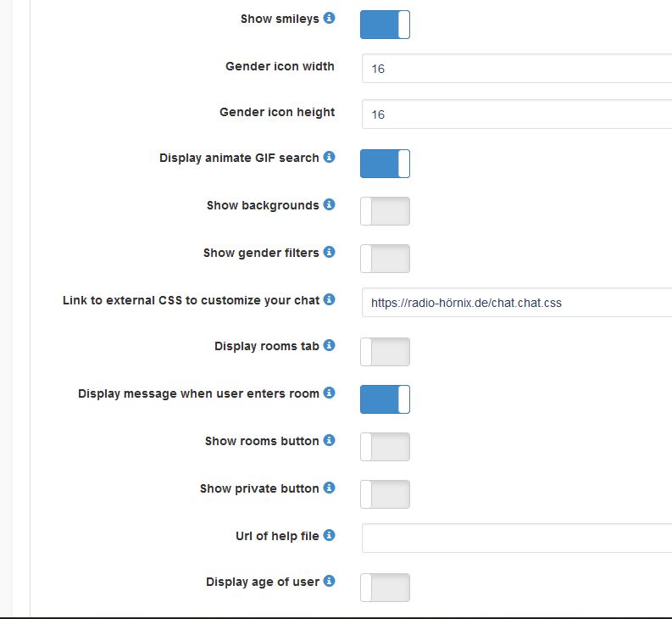Turn off Display animate GIF search switch
The height and width of the screenshot is (619, 672).
(x=385, y=164)
